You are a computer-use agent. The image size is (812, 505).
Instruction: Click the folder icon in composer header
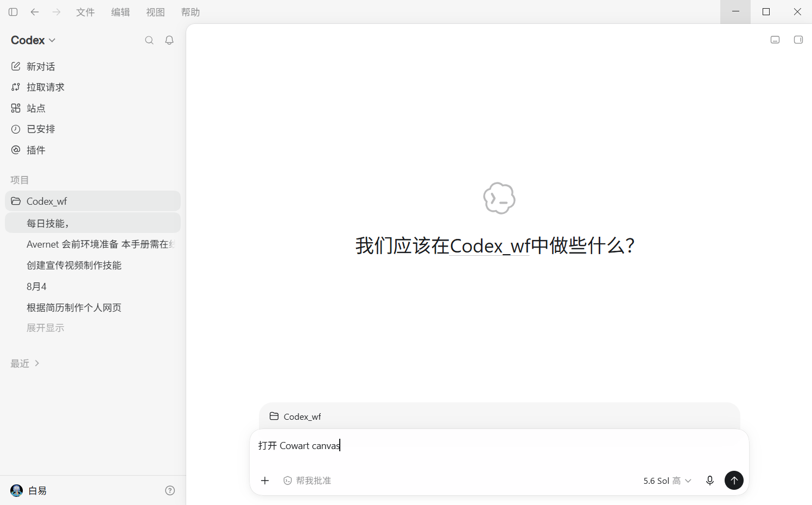(x=274, y=416)
